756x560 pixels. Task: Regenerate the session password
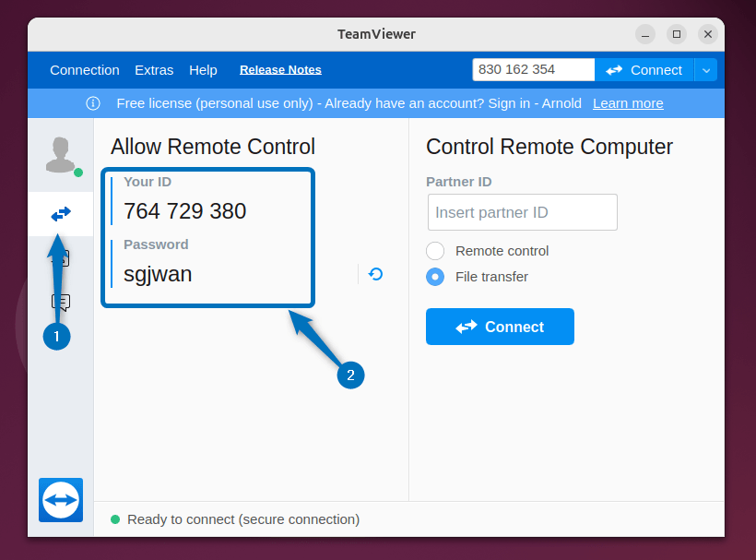tap(375, 274)
